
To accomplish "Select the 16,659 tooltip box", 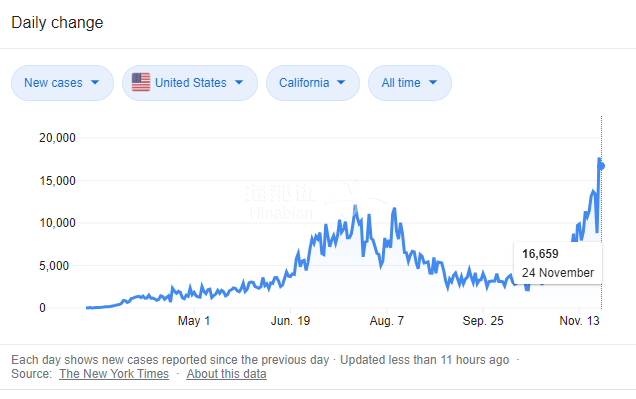I will [558, 263].
